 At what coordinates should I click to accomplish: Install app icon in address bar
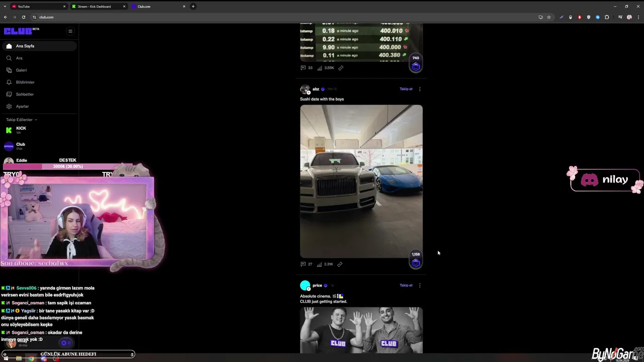point(541,17)
